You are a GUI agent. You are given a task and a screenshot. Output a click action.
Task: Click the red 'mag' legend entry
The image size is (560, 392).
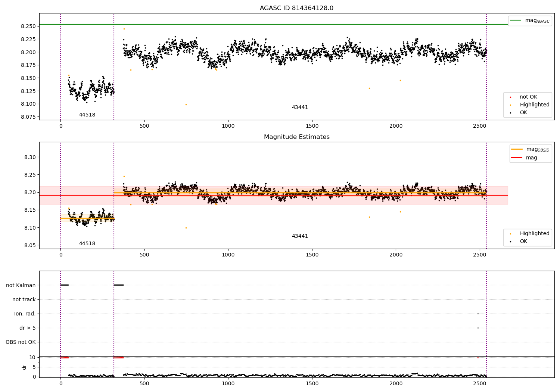524,158
